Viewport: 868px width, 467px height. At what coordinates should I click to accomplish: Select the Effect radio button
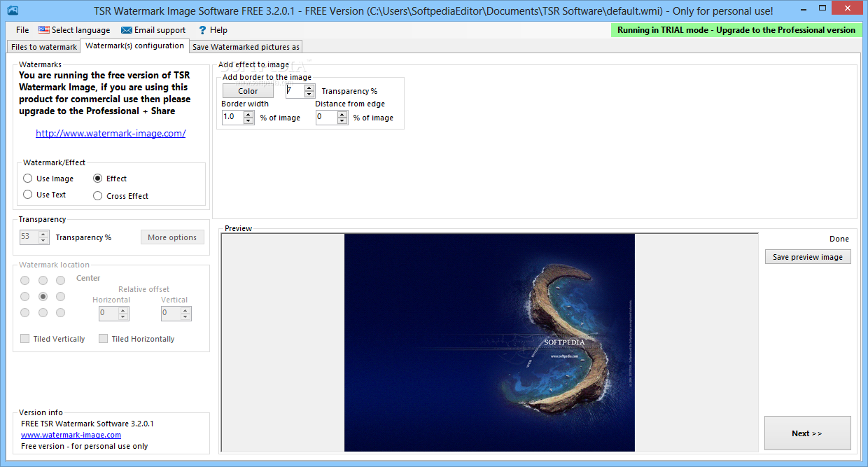point(110,179)
